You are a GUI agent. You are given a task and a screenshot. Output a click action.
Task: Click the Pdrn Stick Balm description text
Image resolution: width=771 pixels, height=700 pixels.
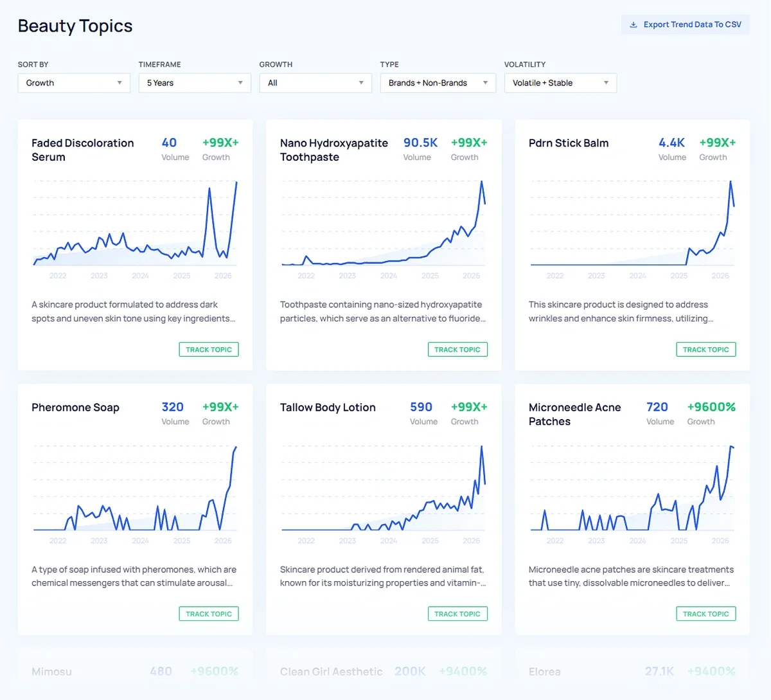(621, 312)
